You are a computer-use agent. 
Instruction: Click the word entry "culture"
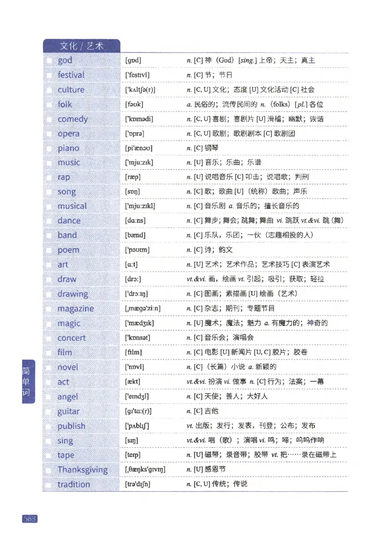coord(72,89)
